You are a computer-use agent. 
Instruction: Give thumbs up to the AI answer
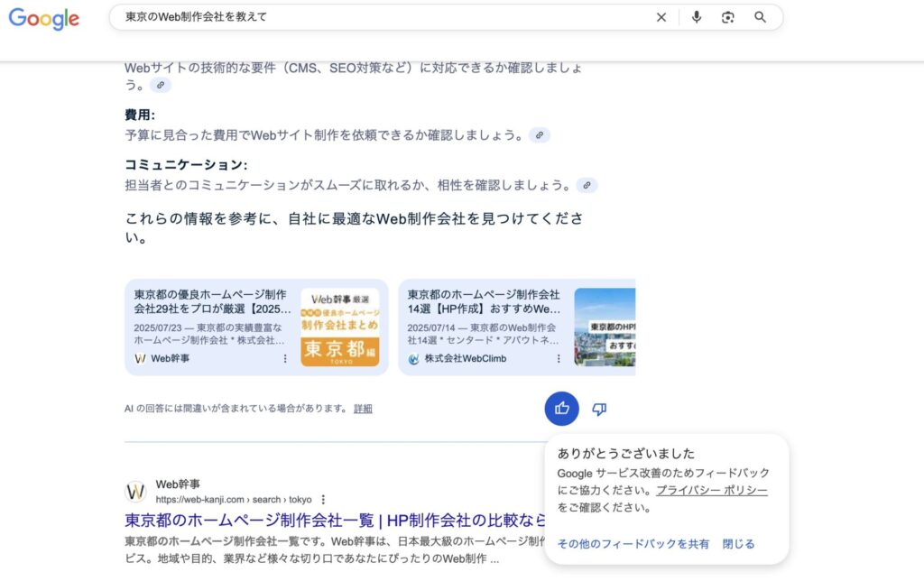point(561,408)
